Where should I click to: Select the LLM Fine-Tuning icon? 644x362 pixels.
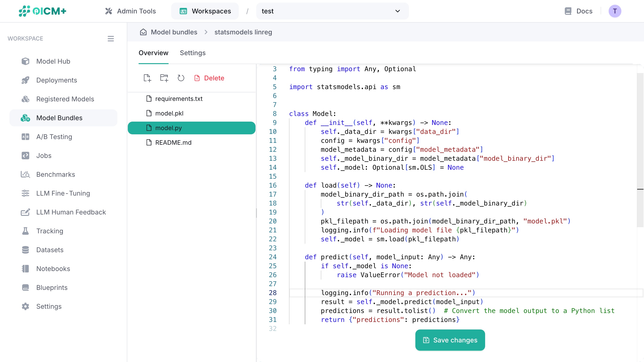pos(25,193)
